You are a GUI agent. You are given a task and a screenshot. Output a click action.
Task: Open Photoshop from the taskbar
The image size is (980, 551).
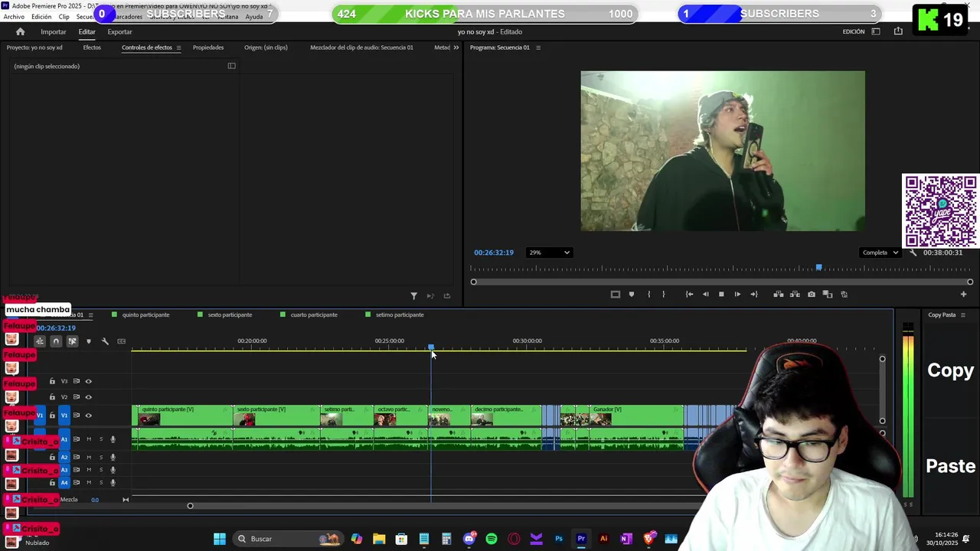(x=559, y=539)
